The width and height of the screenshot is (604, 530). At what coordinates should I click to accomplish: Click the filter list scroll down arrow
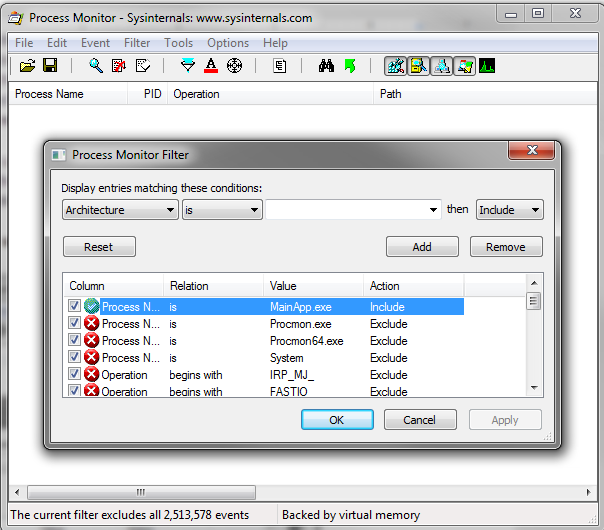click(x=534, y=388)
